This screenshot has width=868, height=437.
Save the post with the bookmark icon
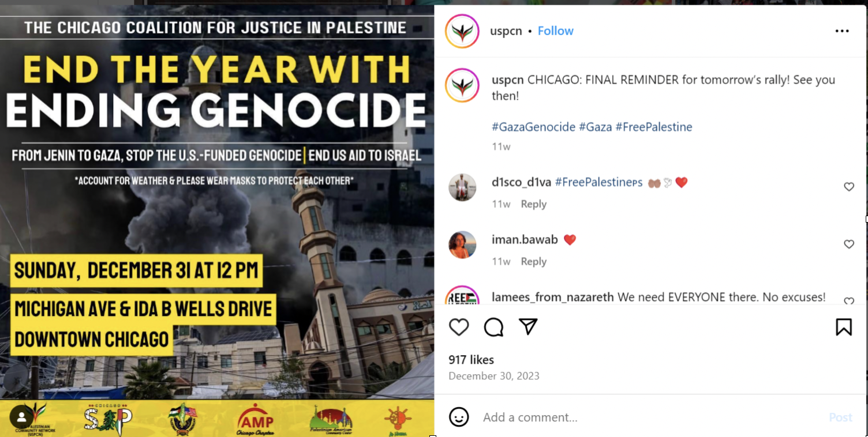click(844, 327)
